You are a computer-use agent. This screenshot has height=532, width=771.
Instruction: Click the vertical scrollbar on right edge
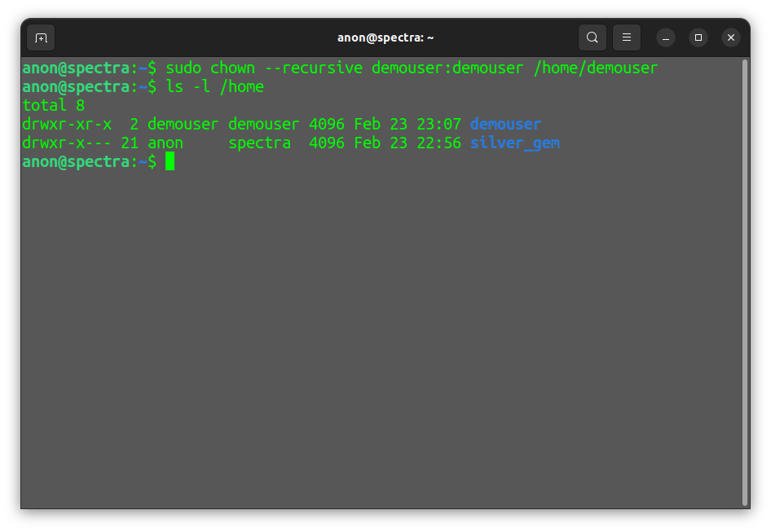coord(745,283)
